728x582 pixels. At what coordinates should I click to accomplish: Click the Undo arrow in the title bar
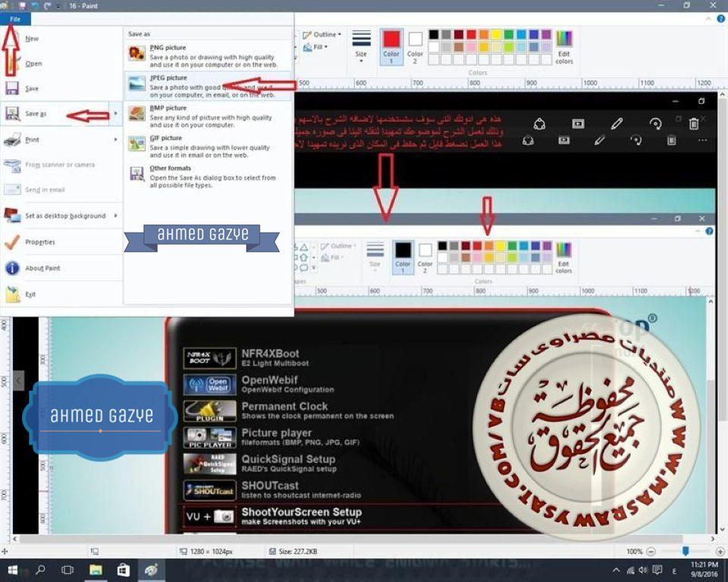(x=36, y=5)
